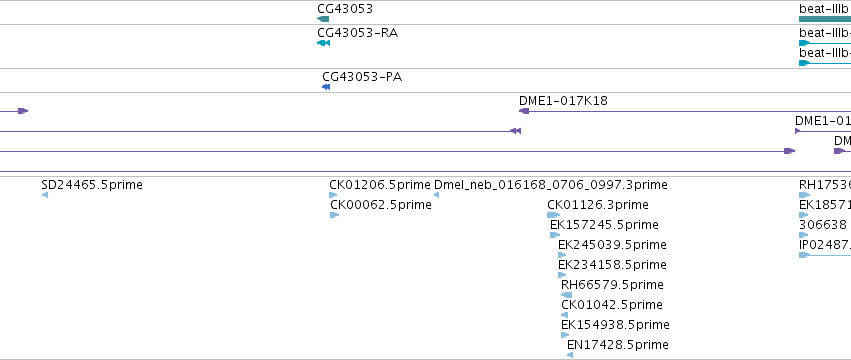Select the CG43053-PA protein arrow glyph
The width and height of the screenshot is (851, 360).
coord(326,87)
